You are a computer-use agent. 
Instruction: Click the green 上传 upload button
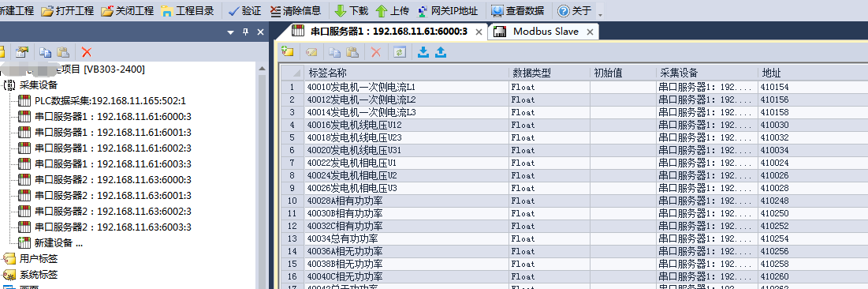point(393,10)
